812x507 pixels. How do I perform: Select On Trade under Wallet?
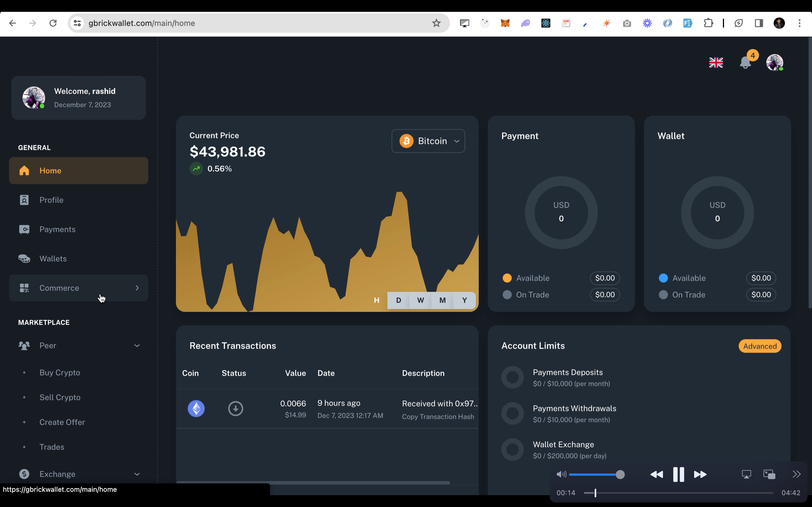coord(663,295)
